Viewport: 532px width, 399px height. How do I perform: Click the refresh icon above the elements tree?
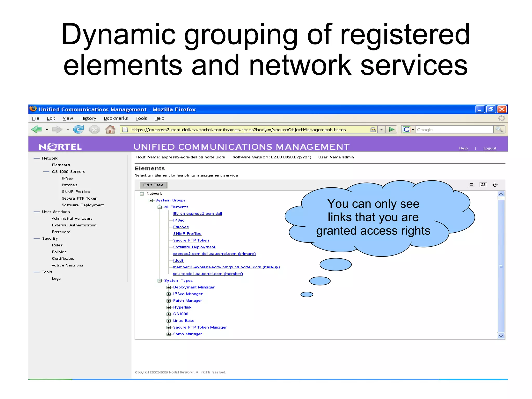(495, 185)
